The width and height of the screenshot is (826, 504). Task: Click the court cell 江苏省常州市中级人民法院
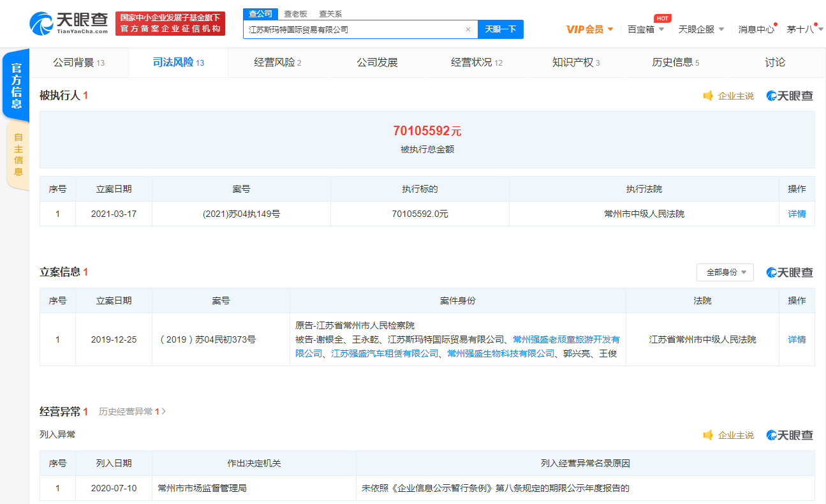click(702, 340)
